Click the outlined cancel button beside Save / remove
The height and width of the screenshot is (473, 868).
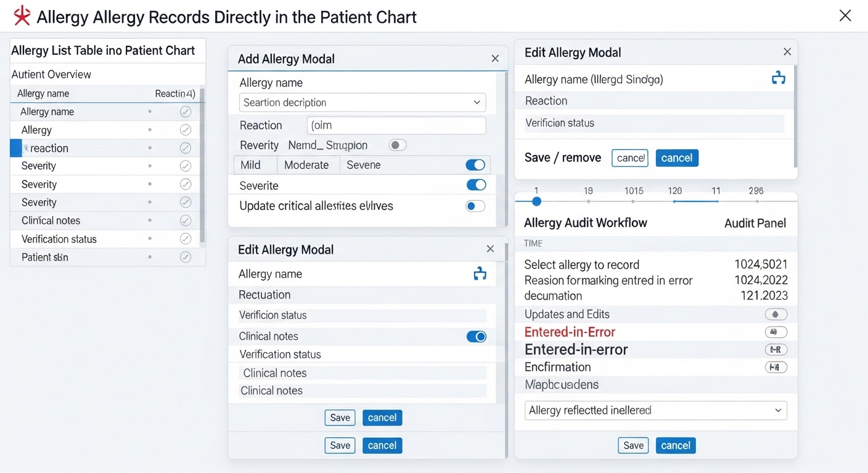click(x=629, y=158)
